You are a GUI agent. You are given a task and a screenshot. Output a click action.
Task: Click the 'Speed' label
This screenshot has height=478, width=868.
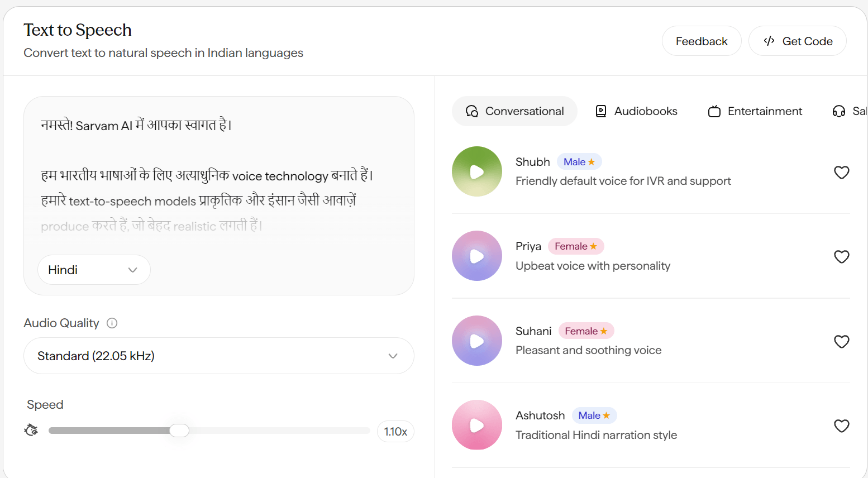45,404
